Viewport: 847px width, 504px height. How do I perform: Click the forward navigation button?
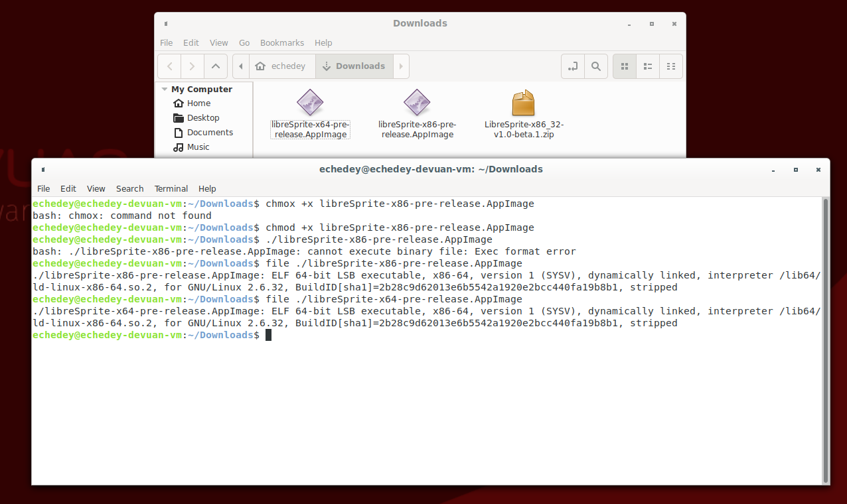pos(192,66)
